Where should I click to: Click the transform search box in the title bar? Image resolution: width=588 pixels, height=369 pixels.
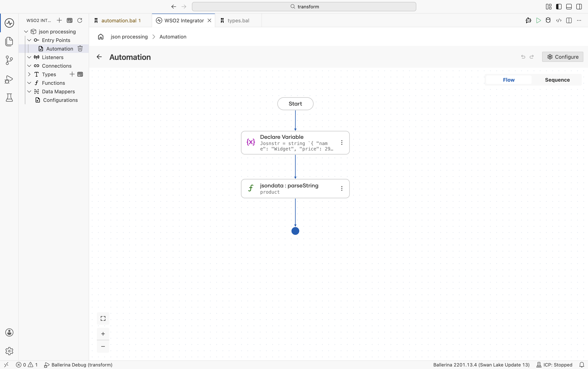(x=304, y=7)
